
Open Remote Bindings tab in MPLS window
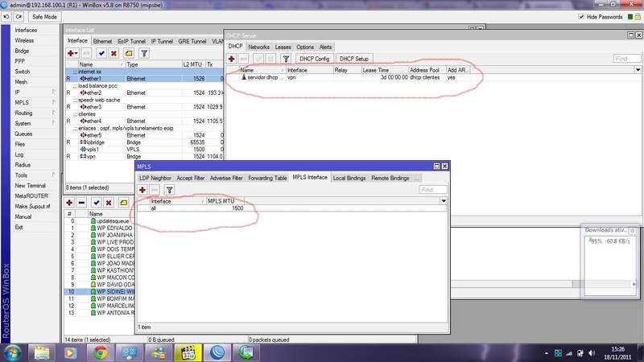pos(390,178)
